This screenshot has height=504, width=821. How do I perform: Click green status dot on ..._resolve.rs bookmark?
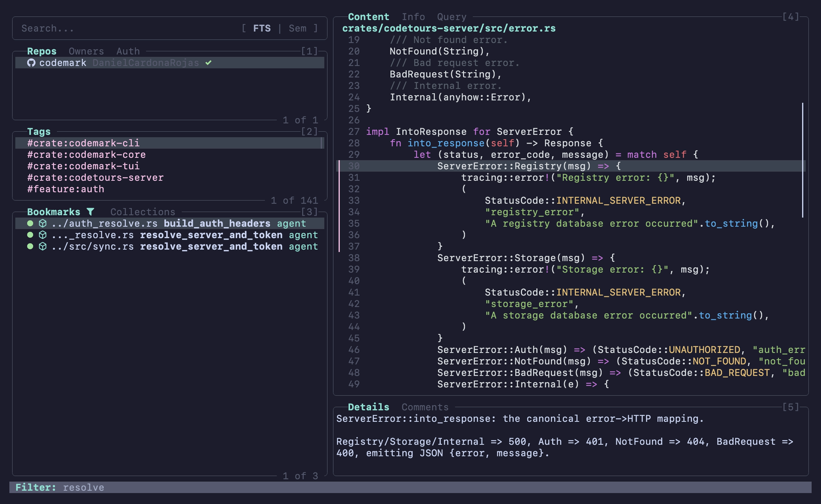[30, 235]
